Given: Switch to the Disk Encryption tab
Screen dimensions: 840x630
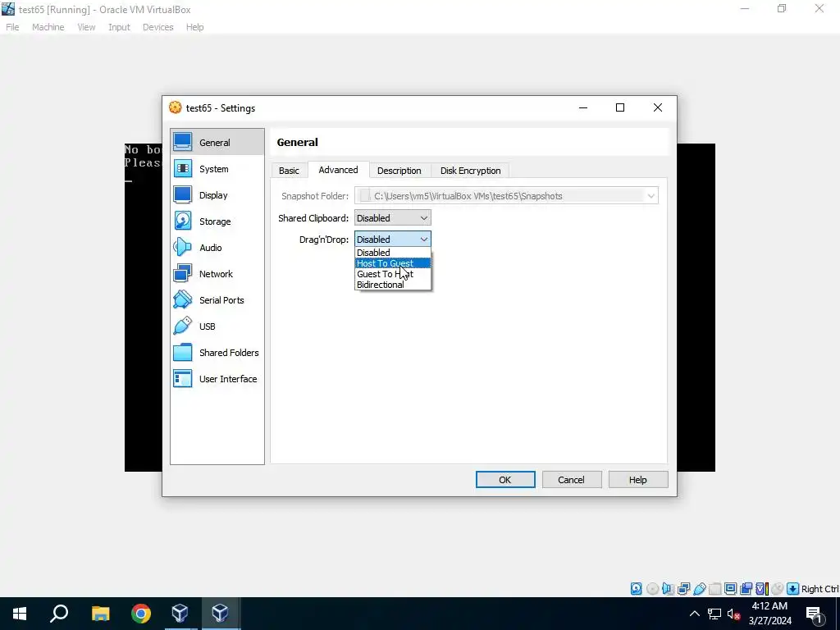Looking at the screenshot, I should pyautogui.click(x=470, y=171).
